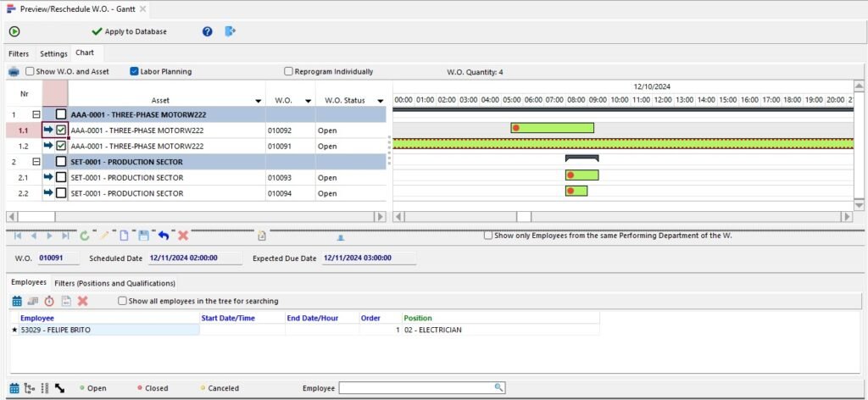Select the green Gantt bar for W.O. 010093
Image resolution: width=868 pixels, height=400 pixels.
tap(581, 175)
